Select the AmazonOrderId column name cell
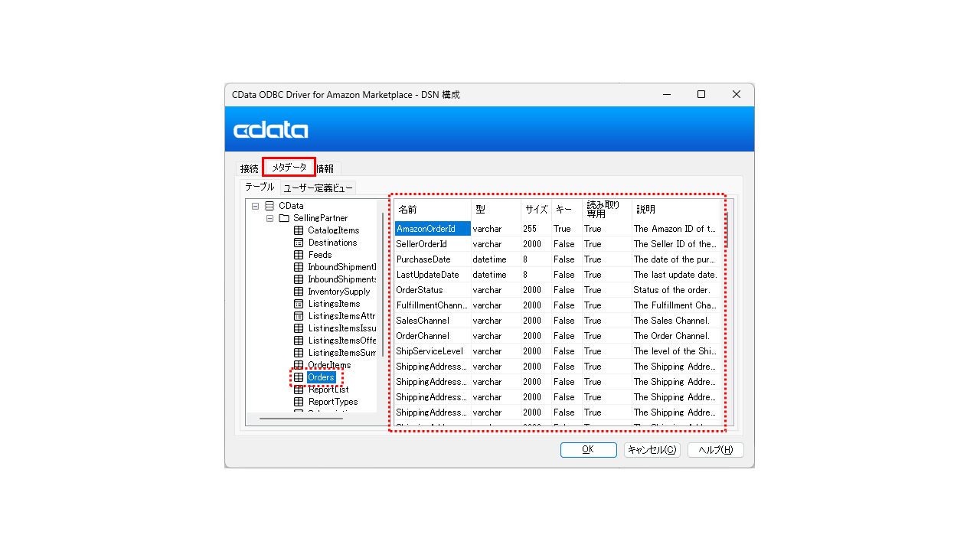Image resolution: width=980 pixels, height=551 pixels. pyautogui.click(x=433, y=229)
